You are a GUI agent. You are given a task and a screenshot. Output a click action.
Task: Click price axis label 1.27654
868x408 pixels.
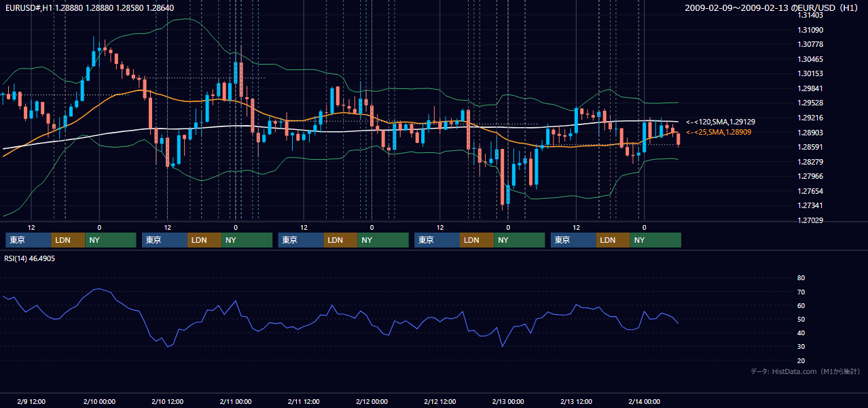pos(810,191)
